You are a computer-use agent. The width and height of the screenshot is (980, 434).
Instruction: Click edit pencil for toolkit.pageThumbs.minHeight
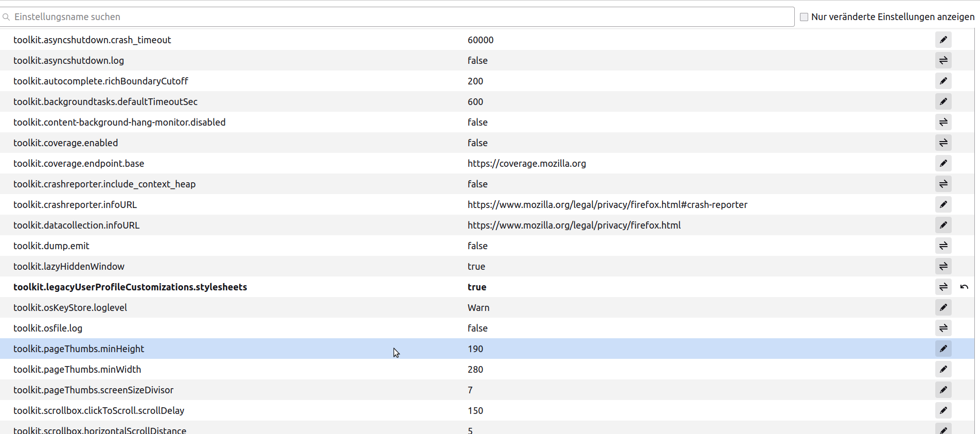click(x=943, y=349)
